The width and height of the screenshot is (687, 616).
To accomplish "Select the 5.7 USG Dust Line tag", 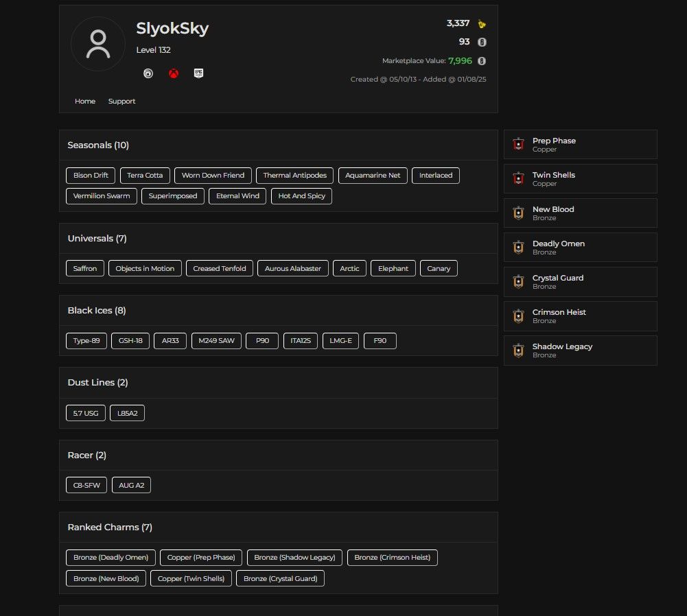I will (x=86, y=413).
